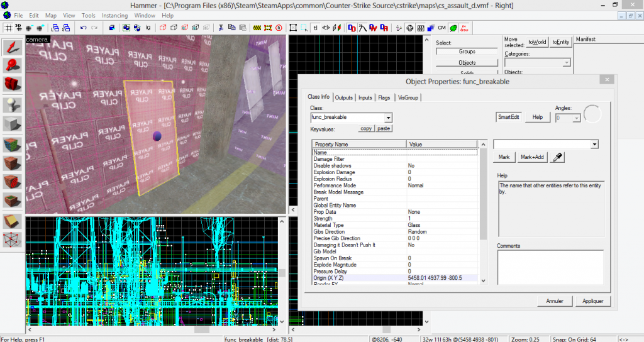Toggle Radius culling button

pos(279,28)
